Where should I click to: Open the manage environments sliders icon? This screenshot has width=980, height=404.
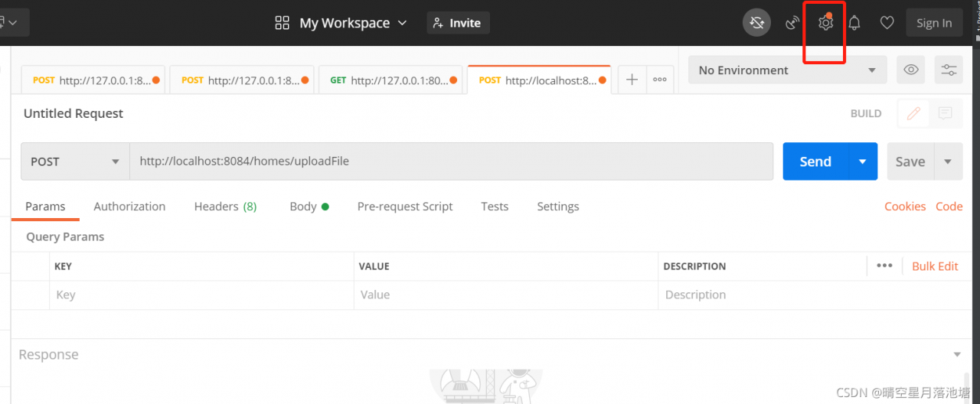[949, 70]
